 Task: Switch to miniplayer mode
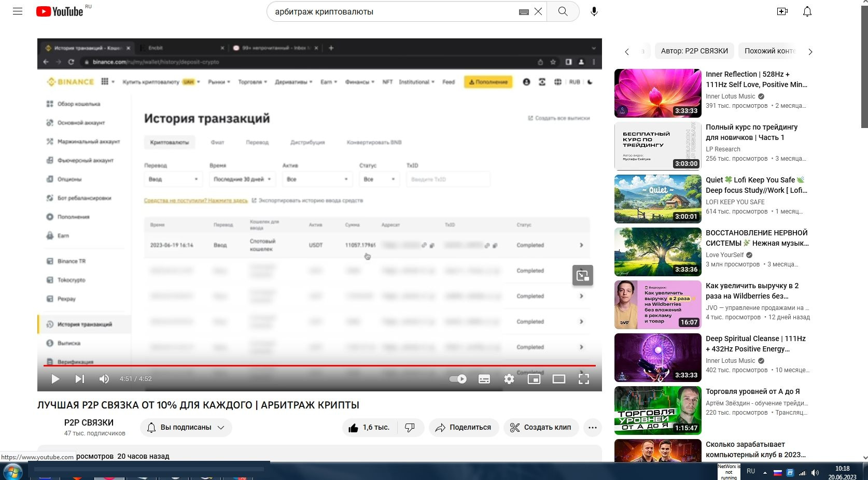pos(534,379)
